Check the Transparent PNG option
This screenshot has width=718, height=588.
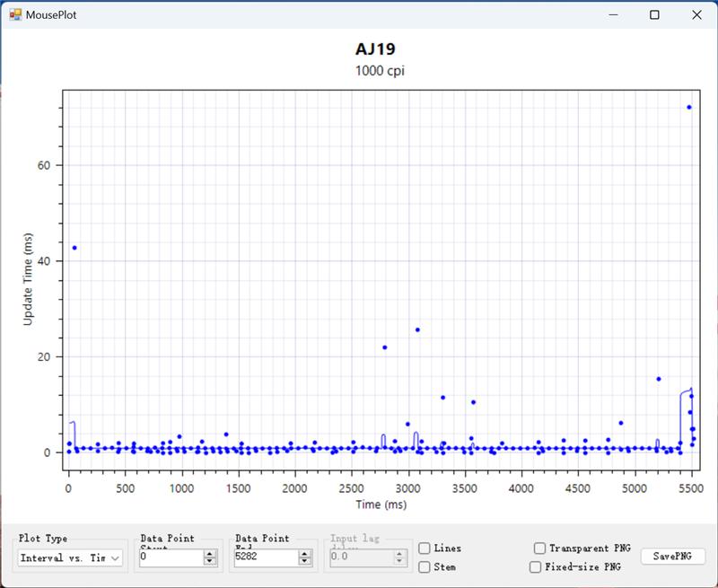(x=539, y=549)
